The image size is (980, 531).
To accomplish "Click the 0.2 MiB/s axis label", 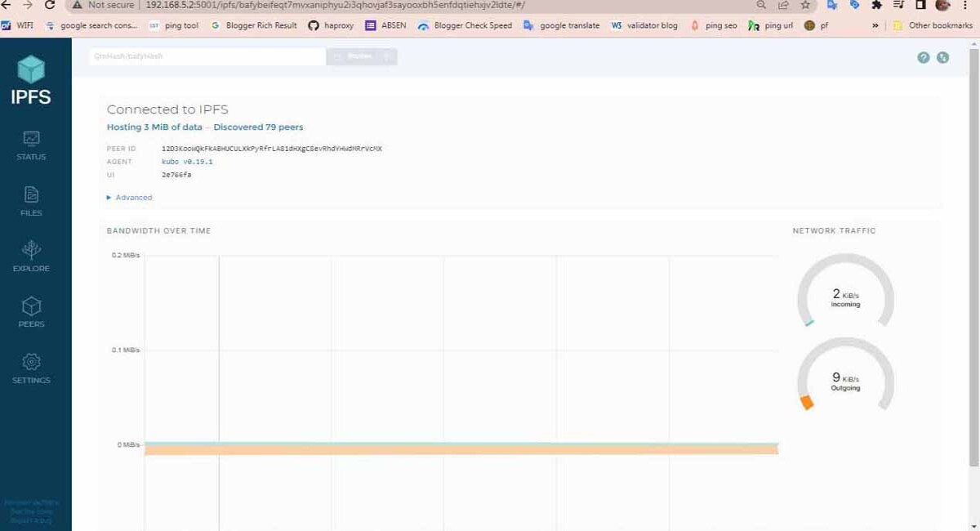I will [x=126, y=256].
